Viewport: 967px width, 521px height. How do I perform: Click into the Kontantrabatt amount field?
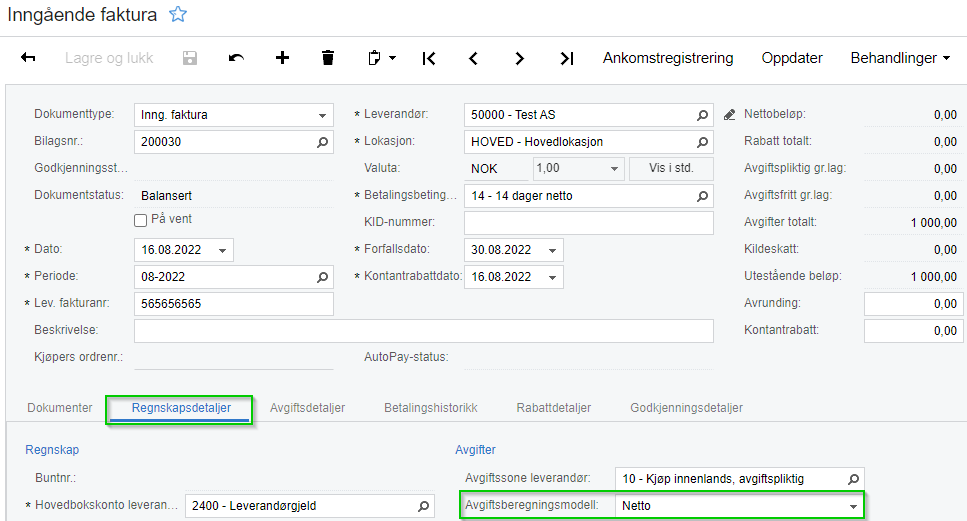click(x=913, y=331)
